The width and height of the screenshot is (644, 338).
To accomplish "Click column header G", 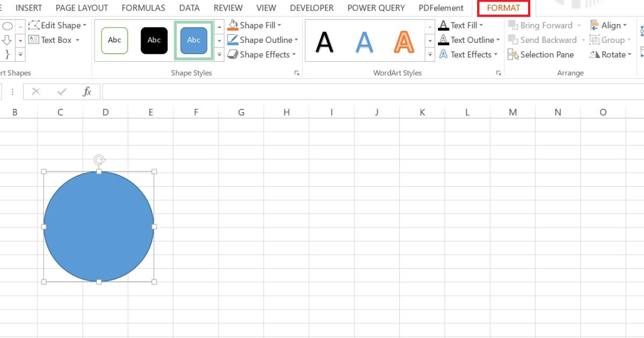I will (x=241, y=112).
